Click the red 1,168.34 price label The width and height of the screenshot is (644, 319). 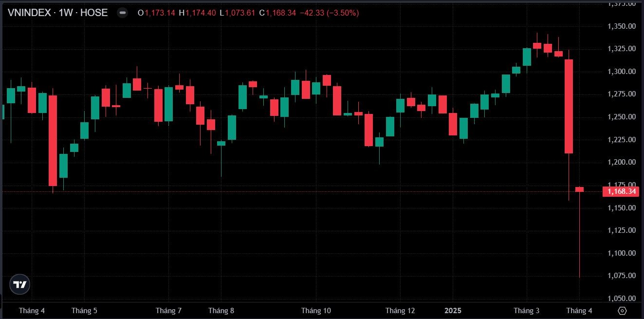[x=621, y=191]
